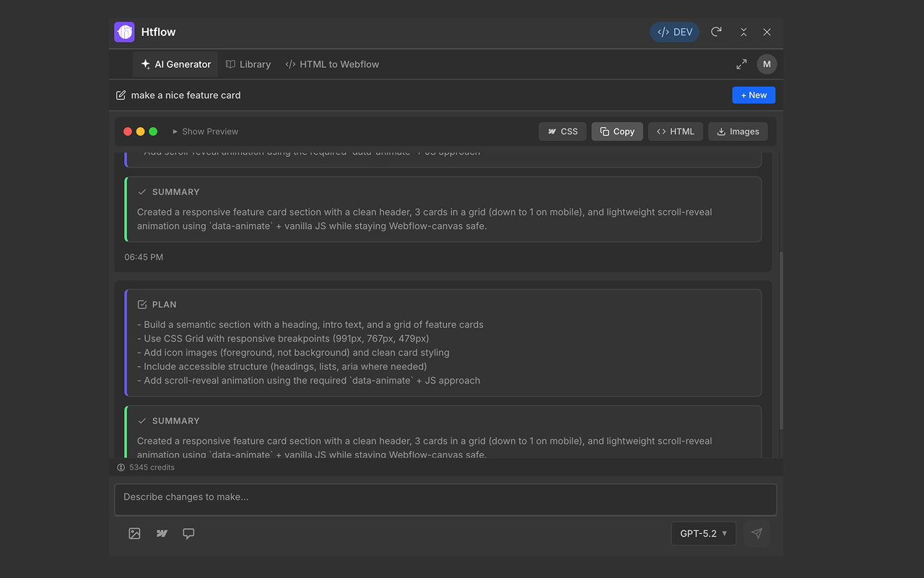
Task: Click the green traffic light dot
Action: pos(153,131)
